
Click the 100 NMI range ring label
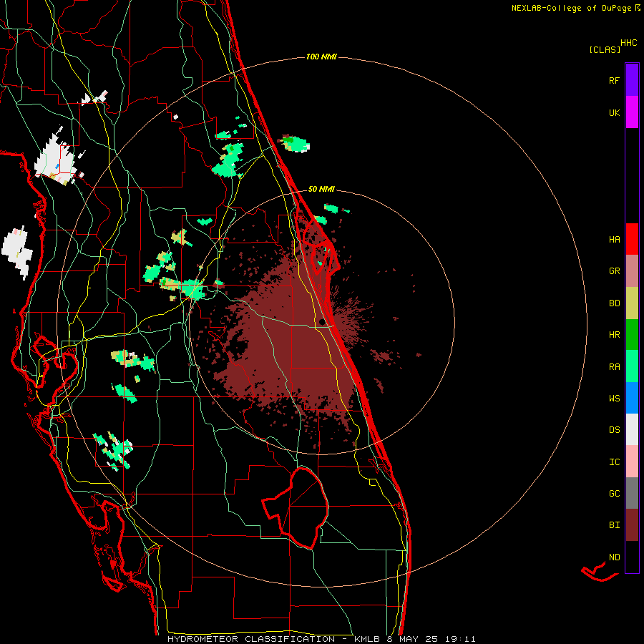click(x=321, y=57)
